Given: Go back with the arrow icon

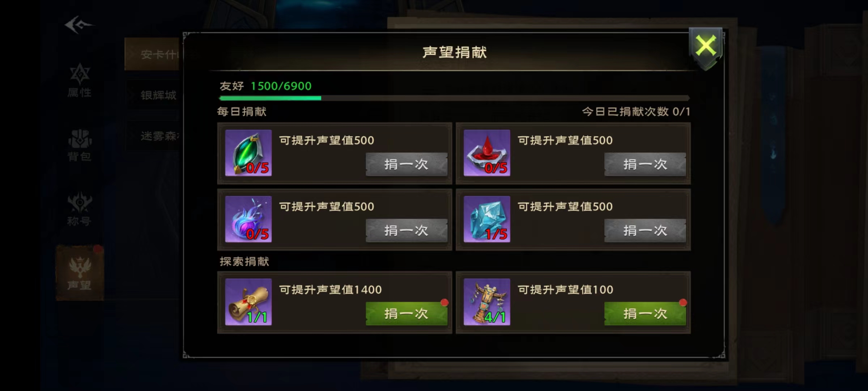Looking at the screenshot, I should [79, 25].
